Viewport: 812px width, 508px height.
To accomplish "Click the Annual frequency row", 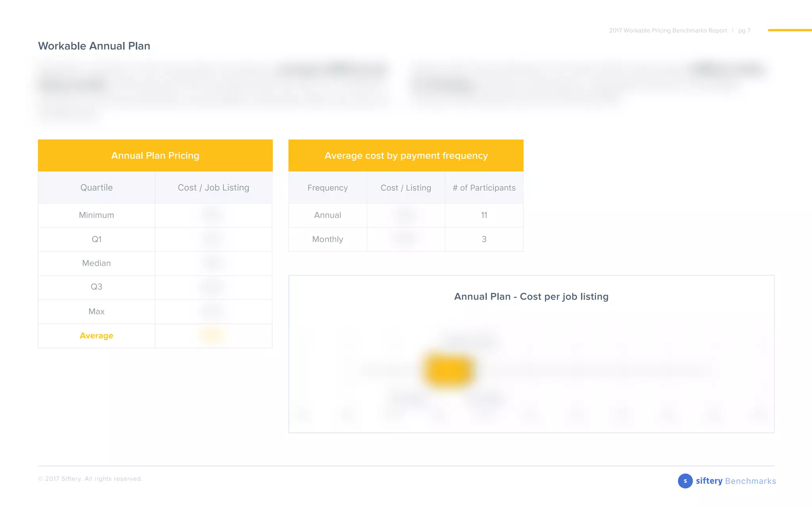I will (327, 215).
